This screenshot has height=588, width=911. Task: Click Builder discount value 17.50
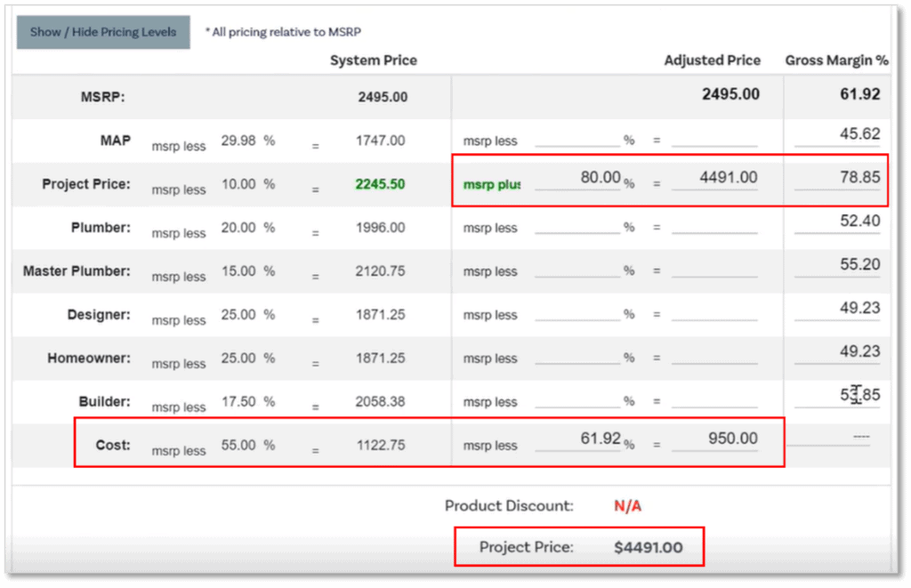click(238, 402)
